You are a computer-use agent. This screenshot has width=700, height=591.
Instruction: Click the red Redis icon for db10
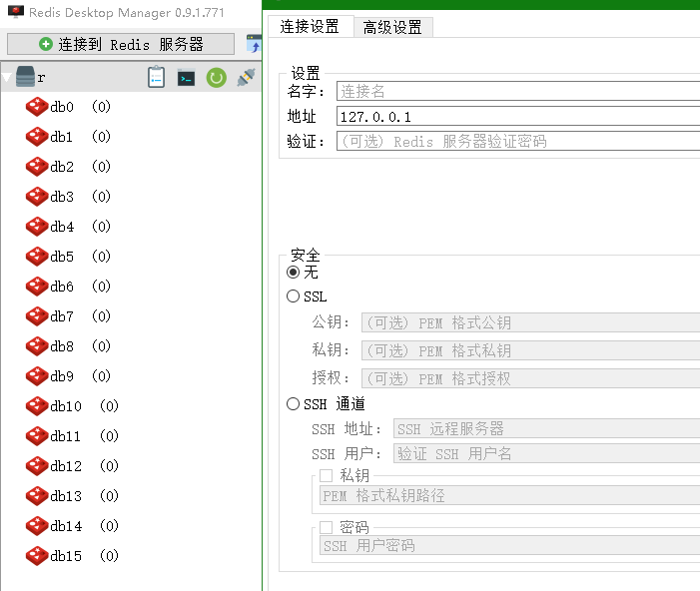pyautogui.click(x=37, y=405)
